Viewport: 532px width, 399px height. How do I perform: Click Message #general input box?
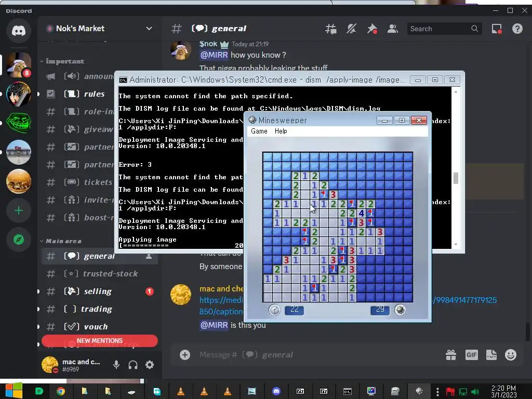315,355
